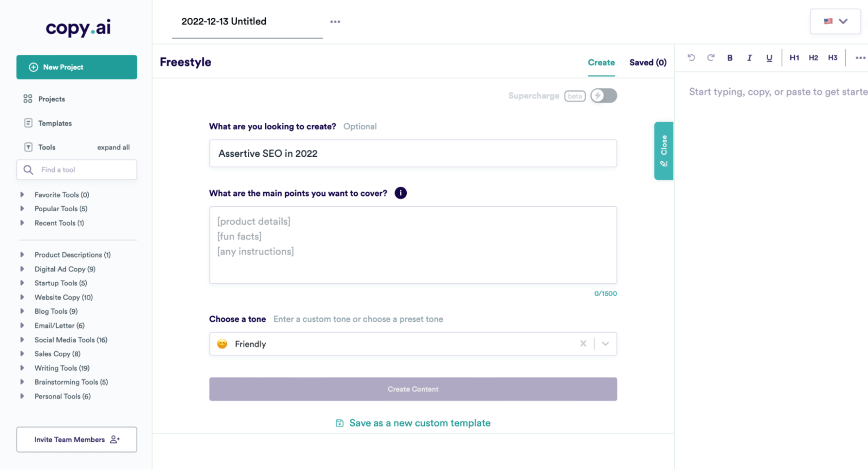This screenshot has width=868, height=470.
Task: Open the project title three-dot menu
Action: (x=335, y=22)
